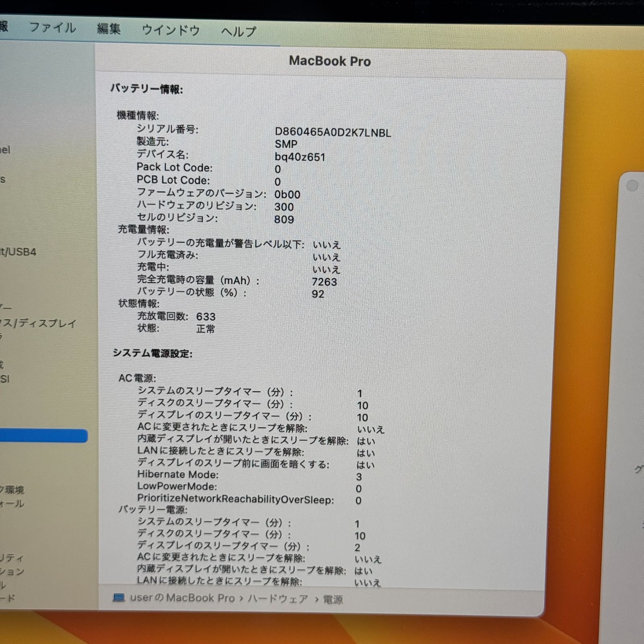Click the 状態情報: label
Viewport: 644px width, 644px height.
(138, 303)
